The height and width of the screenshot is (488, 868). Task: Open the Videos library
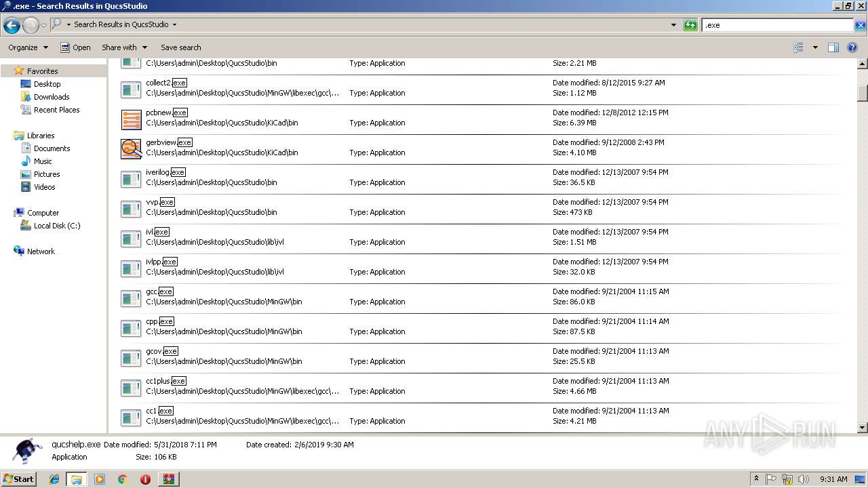pyautogui.click(x=45, y=187)
